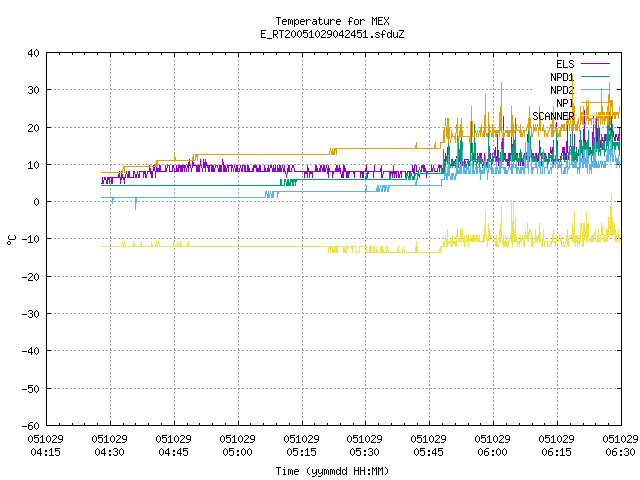Click the y-axis label 10
The height and width of the screenshot is (480, 640).
tap(33, 165)
